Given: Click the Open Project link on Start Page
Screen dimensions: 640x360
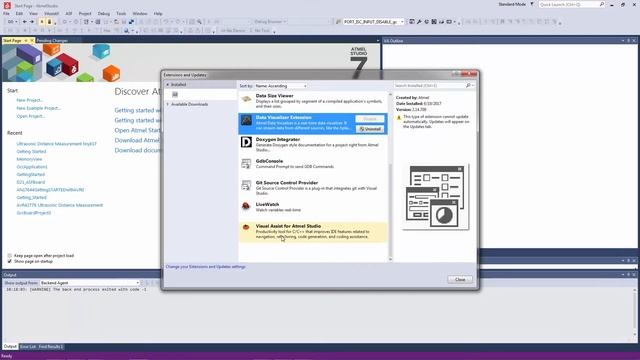Looking at the screenshot, I should [31, 116].
